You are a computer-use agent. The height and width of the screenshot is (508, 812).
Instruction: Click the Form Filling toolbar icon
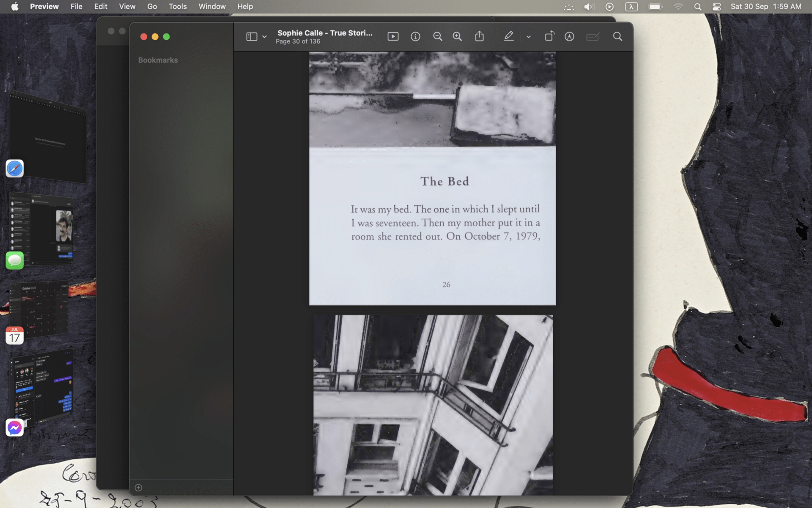(x=593, y=37)
